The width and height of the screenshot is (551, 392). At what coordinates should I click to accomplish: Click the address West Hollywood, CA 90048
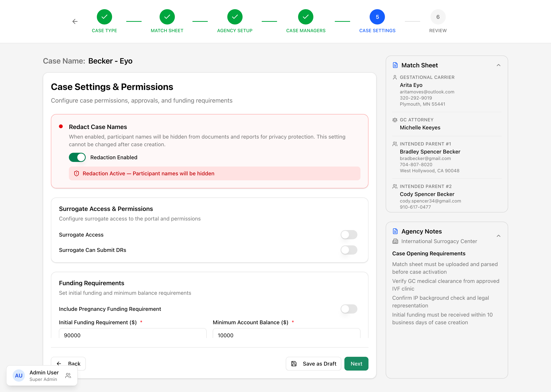click(x=429, y=171)
